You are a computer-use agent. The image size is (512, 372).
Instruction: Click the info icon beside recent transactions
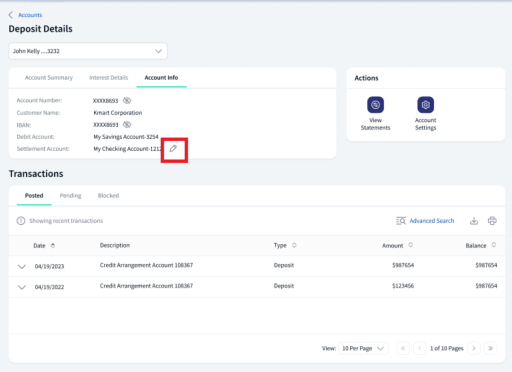point(21,221)
